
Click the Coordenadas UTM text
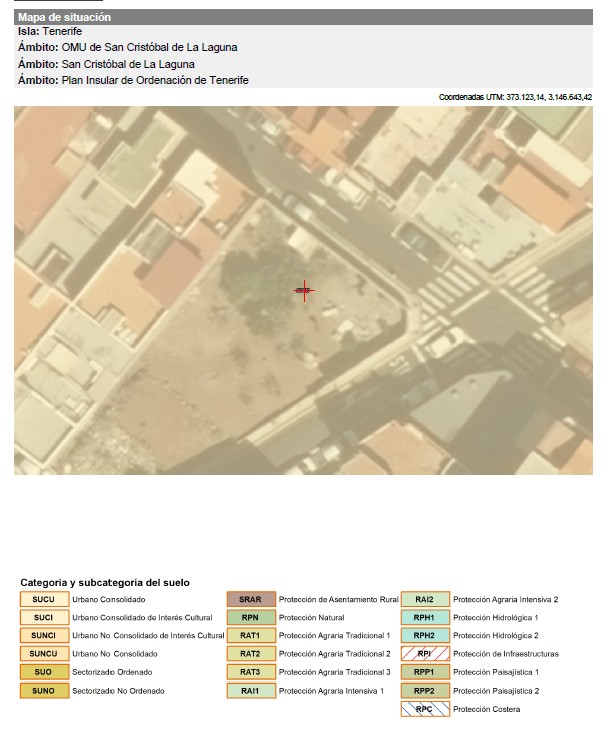(515, 97)
